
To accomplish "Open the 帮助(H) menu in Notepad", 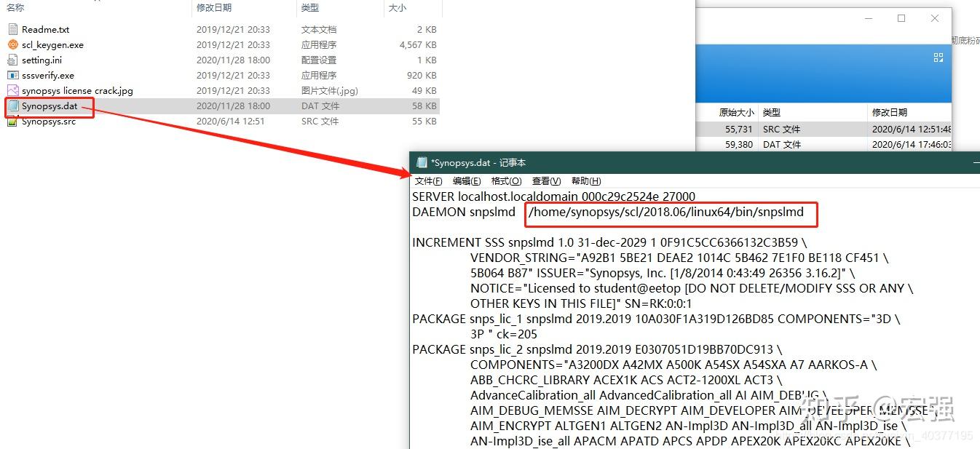I will (586, 180).
